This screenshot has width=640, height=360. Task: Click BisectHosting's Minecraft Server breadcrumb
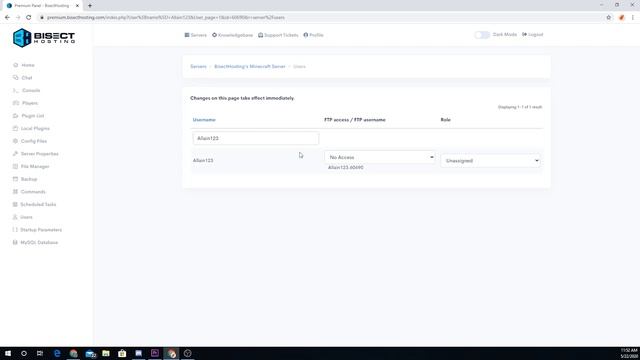(250, 67)
